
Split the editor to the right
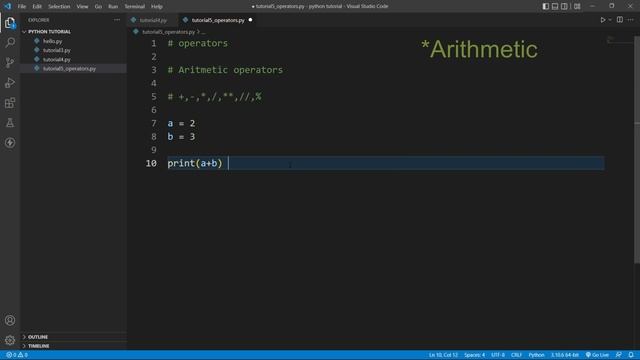[x=620, y=20]
